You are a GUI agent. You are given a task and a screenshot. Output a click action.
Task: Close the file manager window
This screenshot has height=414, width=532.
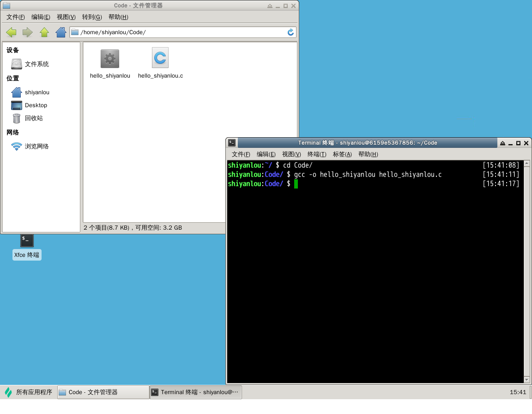[x=294, y=6]
